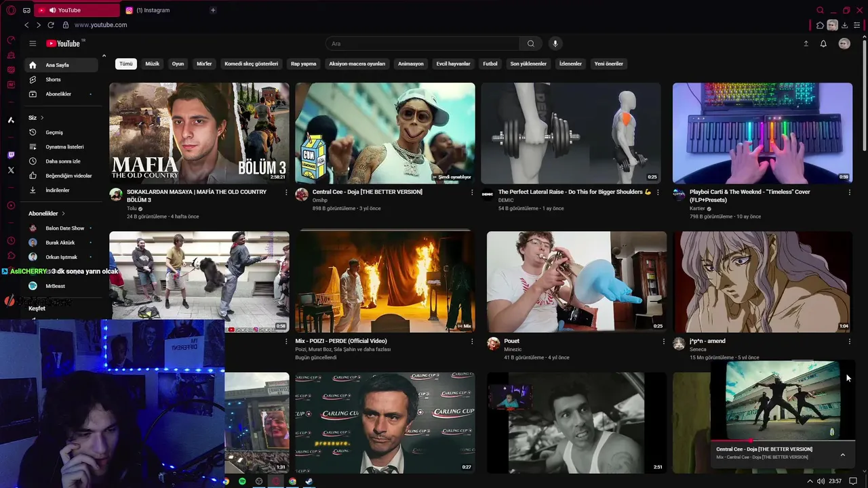This screenshot has width=868, height=488.
Task: Expand the Siz section arrow
Action: (x=42, y=118)
